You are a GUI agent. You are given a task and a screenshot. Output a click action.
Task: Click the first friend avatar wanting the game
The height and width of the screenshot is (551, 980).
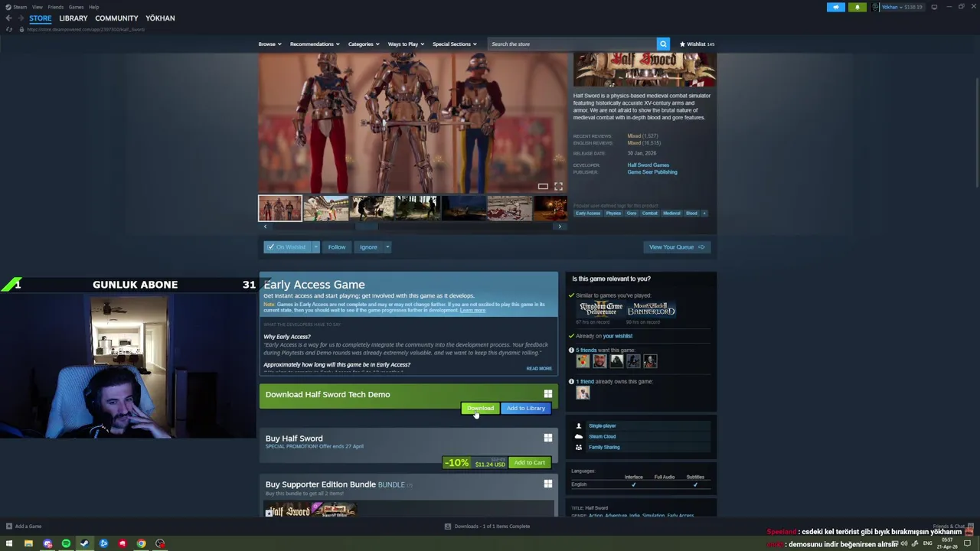point(583,361)
